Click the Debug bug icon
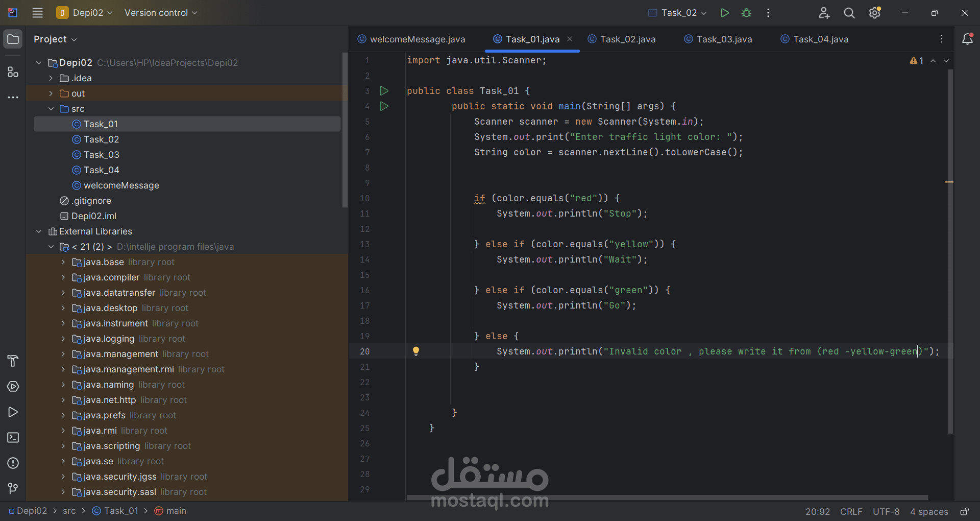Viewport: 980px width, 521px height. pos(746,13)
